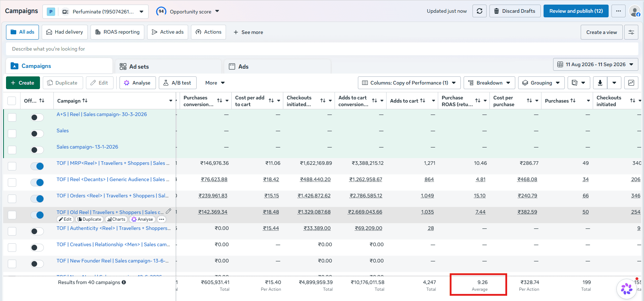The width and height of the screenshot is (644, 301).
Task: Click the account profile avatar
Action: (635, 11)
